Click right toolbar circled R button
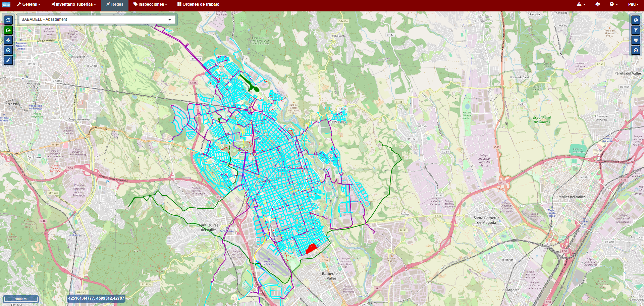Viewport: 644px width, 306px height. 636,50
